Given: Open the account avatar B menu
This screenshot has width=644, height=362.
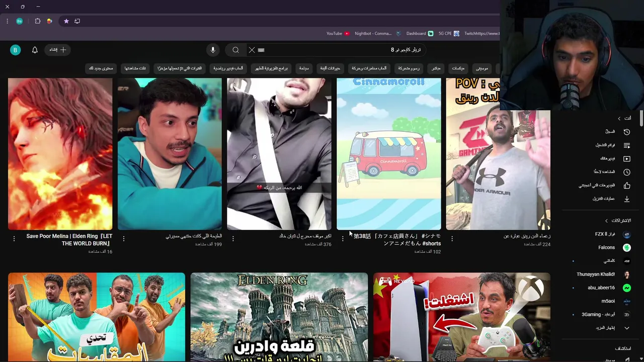Looking at the screenshot, I should coord(15,50).
